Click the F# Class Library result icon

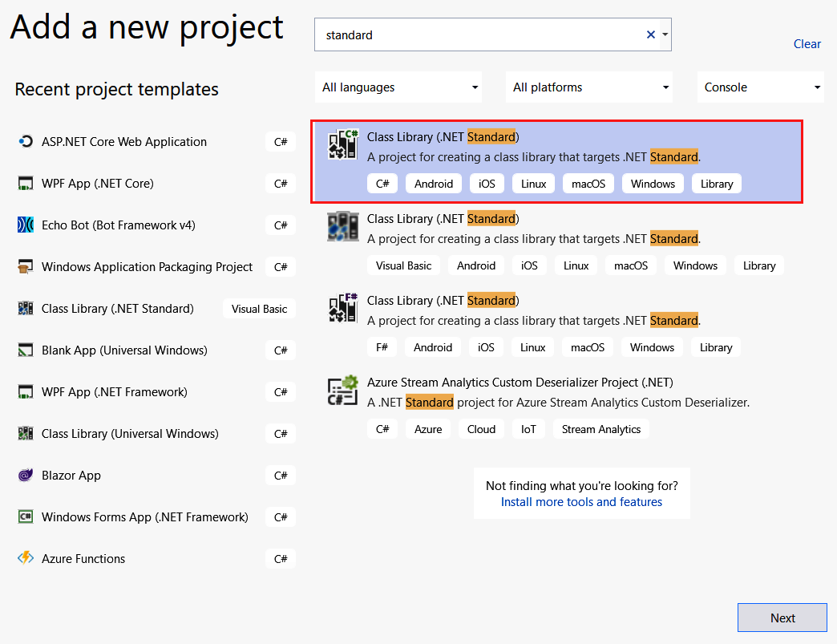pos(342,308)
